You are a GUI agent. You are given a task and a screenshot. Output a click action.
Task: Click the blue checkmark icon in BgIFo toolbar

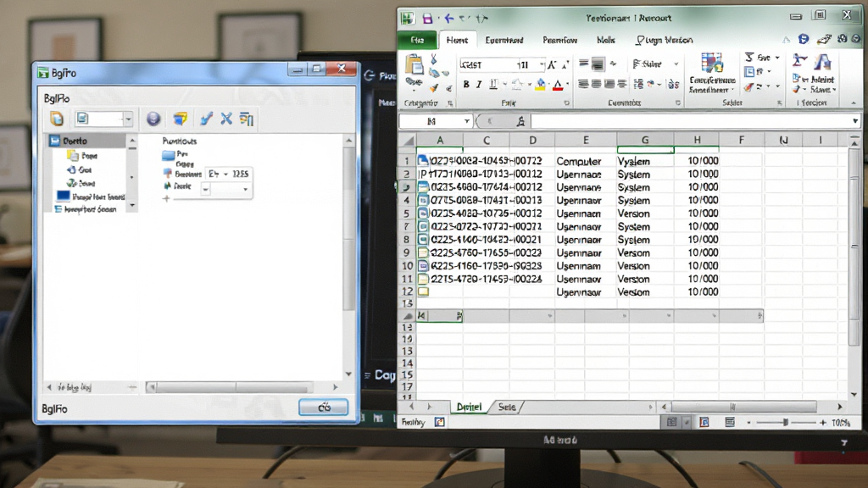(x=206, y=119)
